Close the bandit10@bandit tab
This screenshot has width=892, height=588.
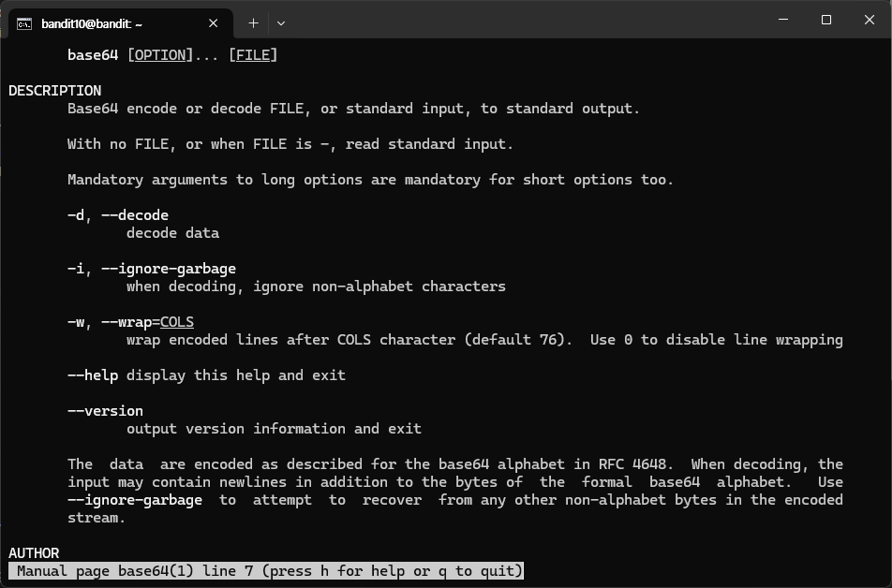(214, 23)
